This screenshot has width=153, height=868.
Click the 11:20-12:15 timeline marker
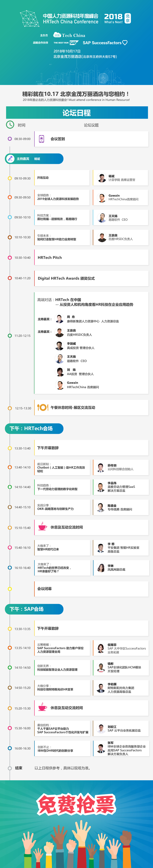click(10, 336)
